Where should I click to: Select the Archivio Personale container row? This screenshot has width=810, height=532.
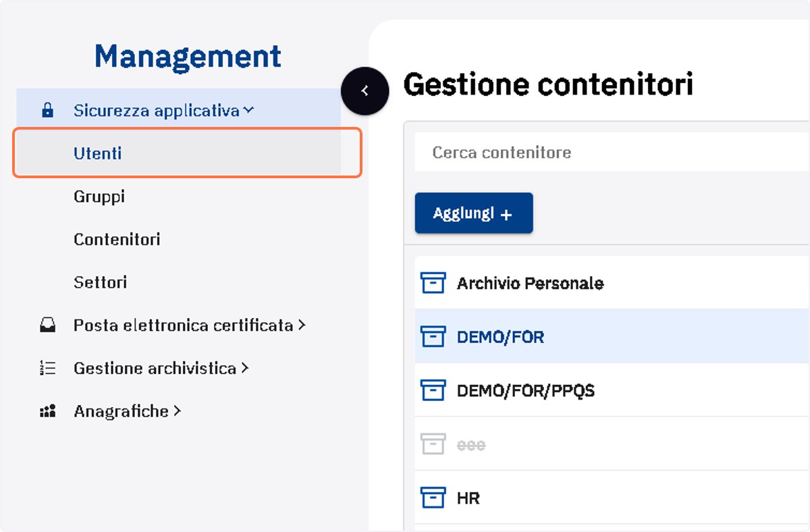coord(612,283)
